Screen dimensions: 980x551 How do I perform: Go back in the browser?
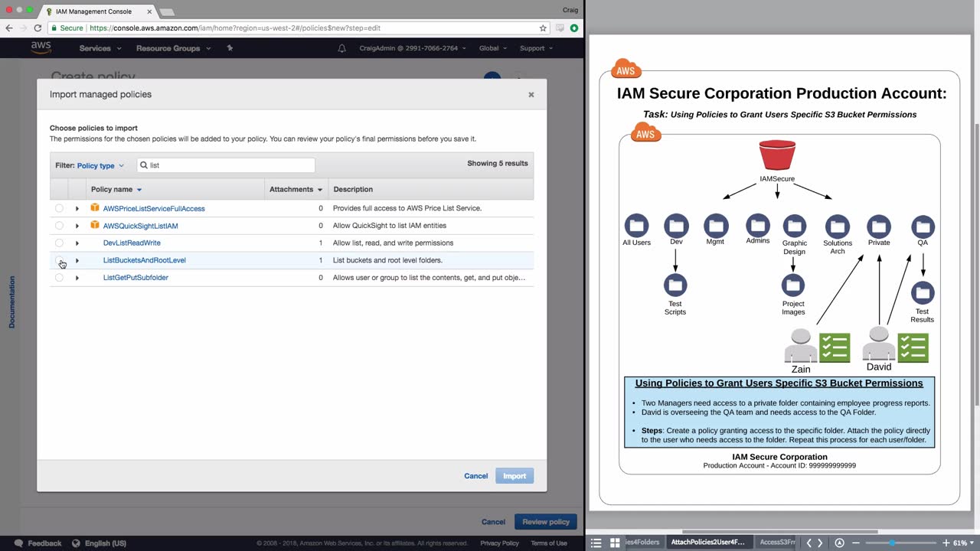[x=9, y=28]
